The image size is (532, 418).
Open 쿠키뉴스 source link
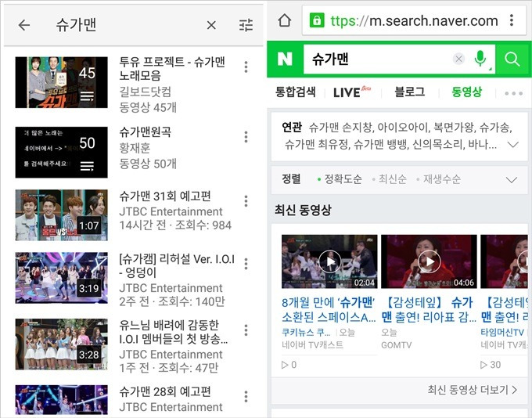[306, 332]
